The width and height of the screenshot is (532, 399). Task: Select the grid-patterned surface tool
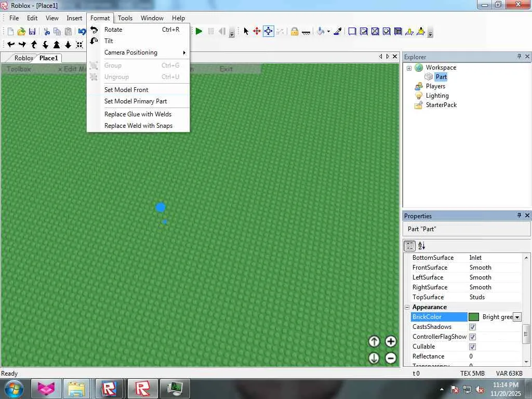(398, 32)
